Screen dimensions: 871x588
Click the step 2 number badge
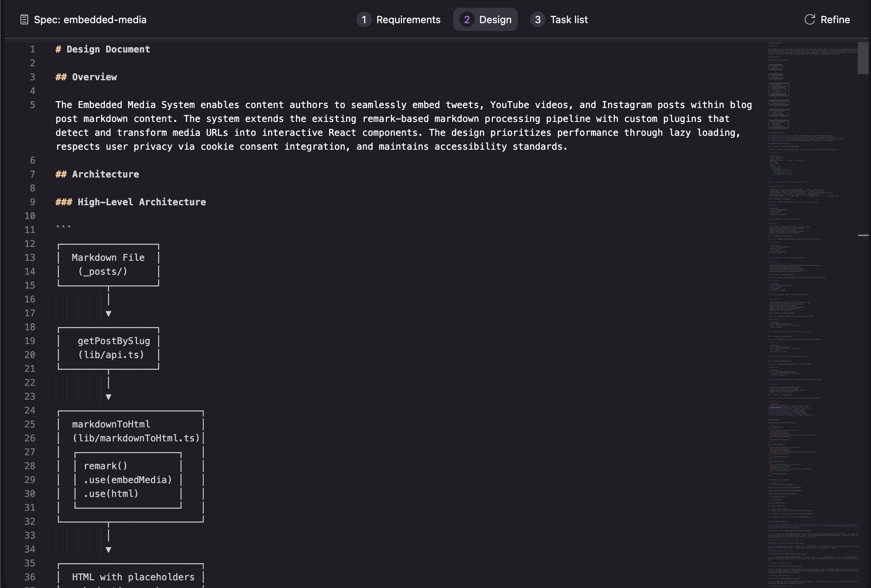(x=466, y=19)
